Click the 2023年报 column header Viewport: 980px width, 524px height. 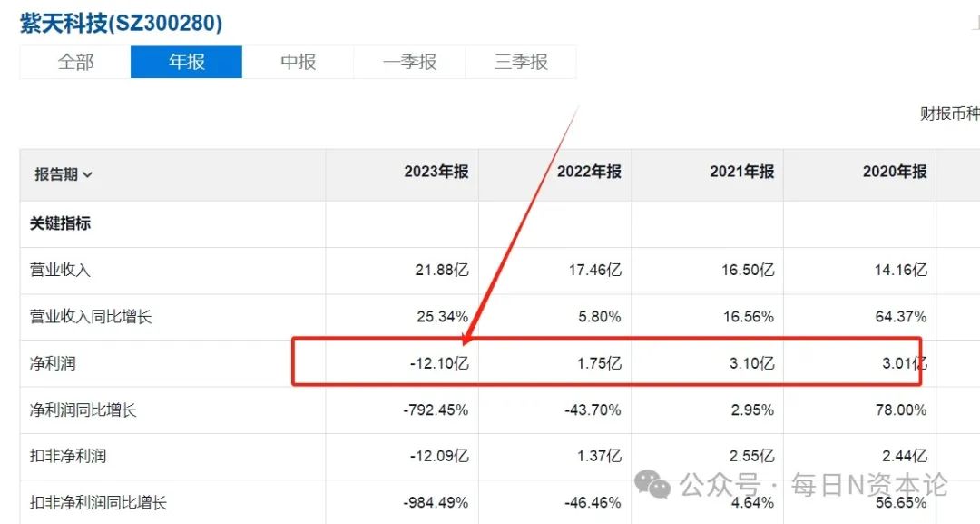click(x=436, y=172)
